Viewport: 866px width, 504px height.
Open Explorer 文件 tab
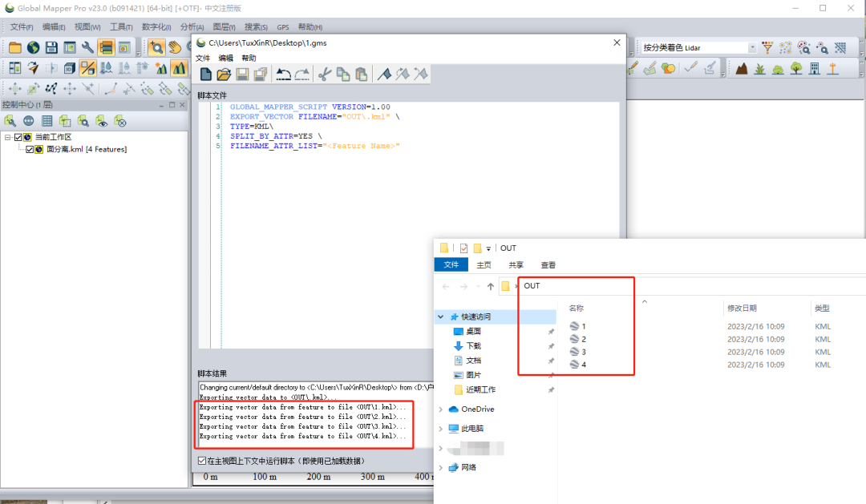(451, 265)
